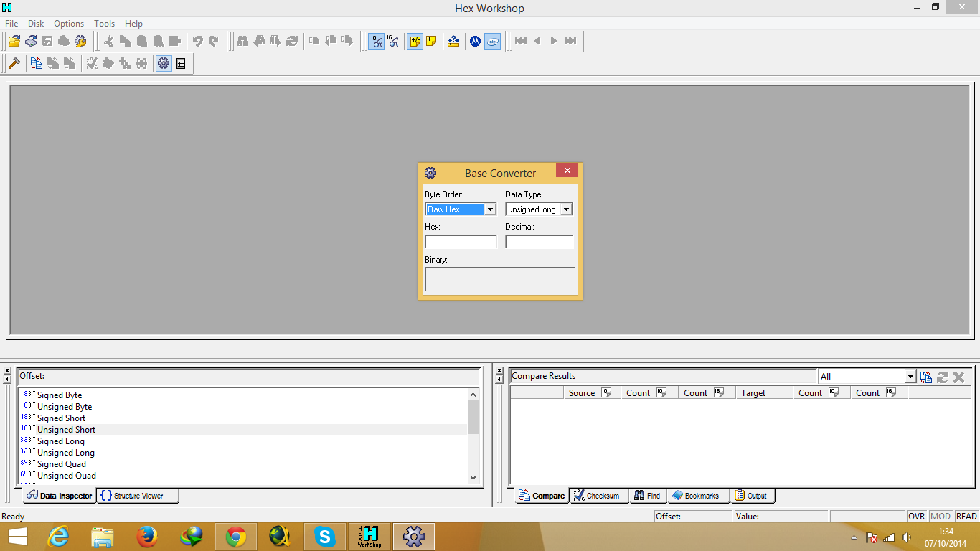
Task: Toggle the OVR indicator in status bar
Action: pos(916,517)
